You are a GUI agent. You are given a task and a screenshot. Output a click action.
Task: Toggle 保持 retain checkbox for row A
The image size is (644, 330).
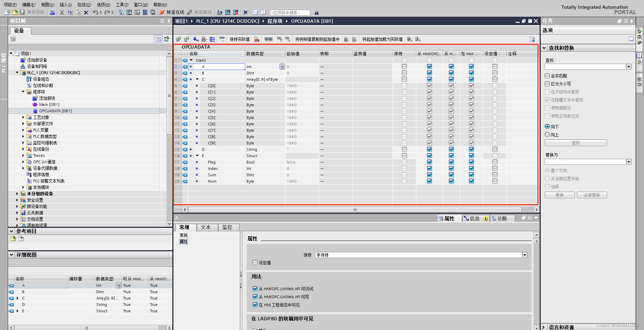(x=404, y=67)
